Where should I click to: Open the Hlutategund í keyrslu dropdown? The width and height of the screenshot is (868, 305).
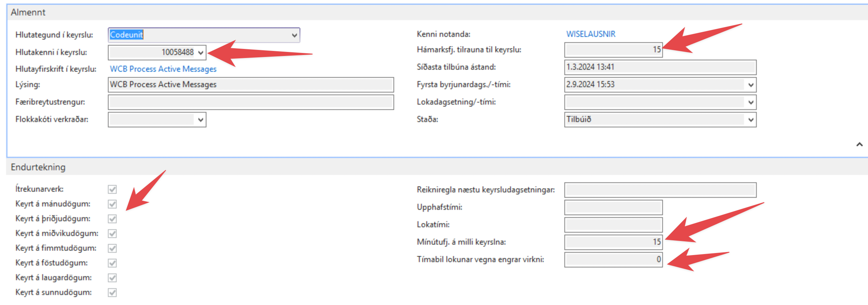click(x=294, y=35)
